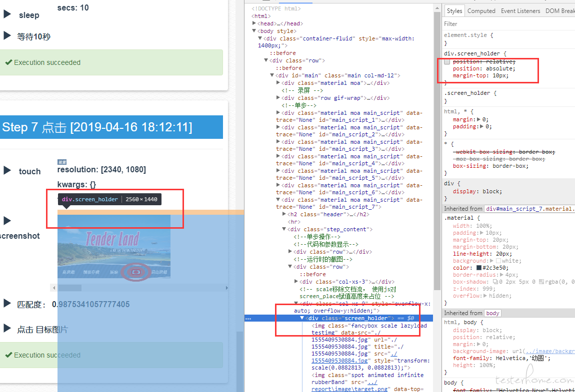Open the DOM Breakpoints tab
Viewport: 575px width, 392px height.
560,11
